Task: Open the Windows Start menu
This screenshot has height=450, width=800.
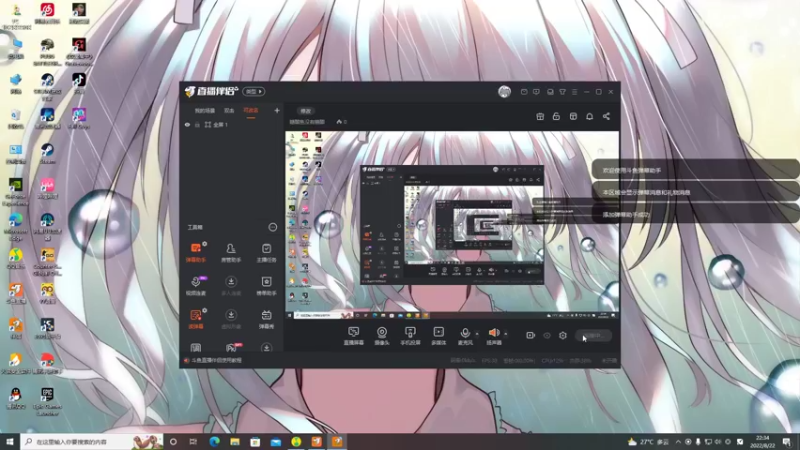Action: pyautogui.click(x=10, y=442)
